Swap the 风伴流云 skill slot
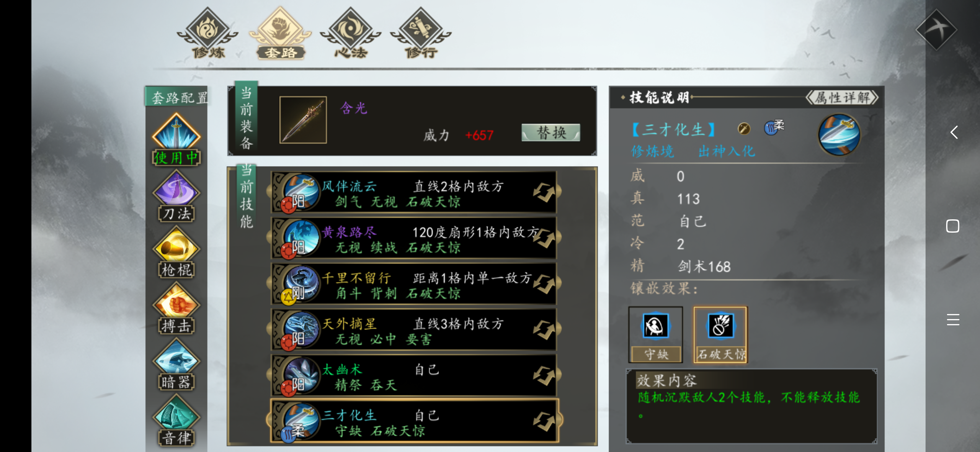This screenshot has height=452, width=980. (x=544, y=193)
